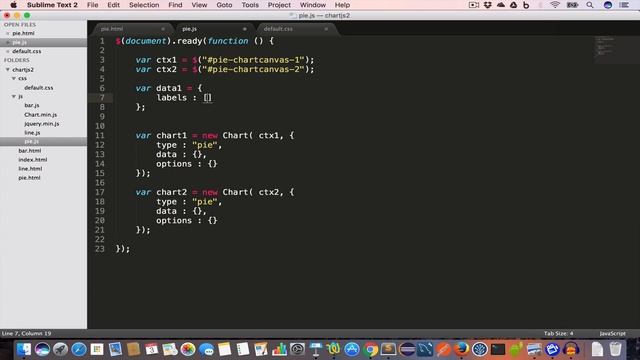This screenshot has height=360, width=640.
Task: Close the default.css tab
Action: pyautogui.click(x=326, y=29)
